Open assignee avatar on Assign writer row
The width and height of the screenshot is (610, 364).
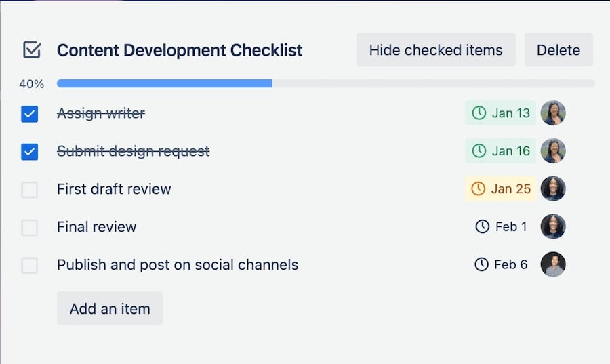click(553, 113)
